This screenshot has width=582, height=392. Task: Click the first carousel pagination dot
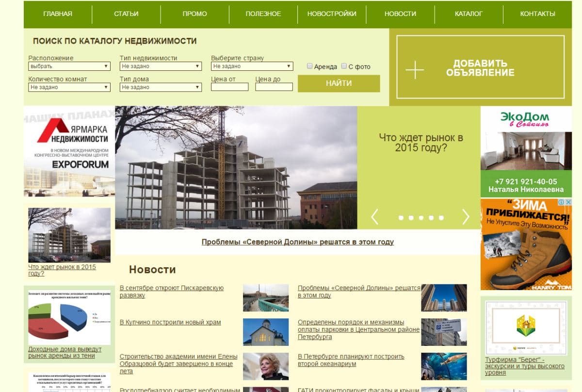(401, 218)
